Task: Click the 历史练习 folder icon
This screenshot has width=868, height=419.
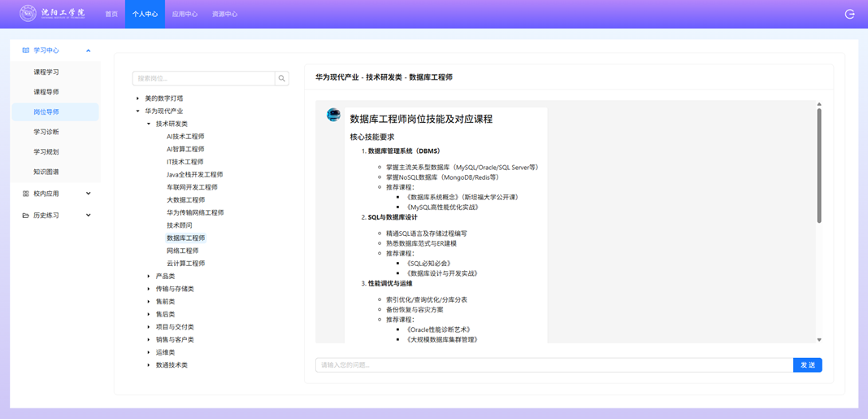Action: (25, 216)
